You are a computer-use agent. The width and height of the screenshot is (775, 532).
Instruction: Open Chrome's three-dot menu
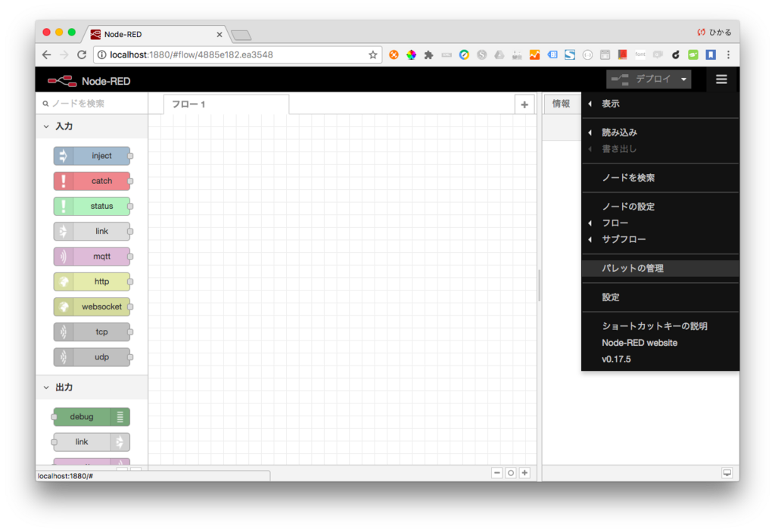point(728,55)
